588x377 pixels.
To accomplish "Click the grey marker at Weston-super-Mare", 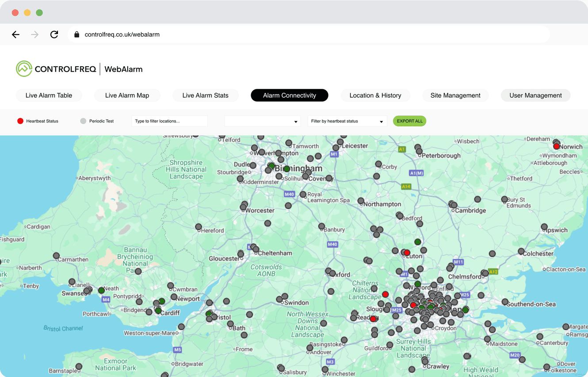I will pyautogui.click(x=181, y=327).
